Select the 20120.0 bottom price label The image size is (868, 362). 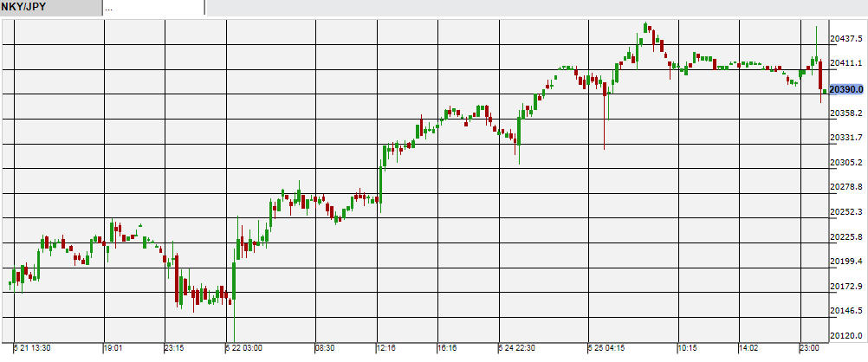pos(846,336)
